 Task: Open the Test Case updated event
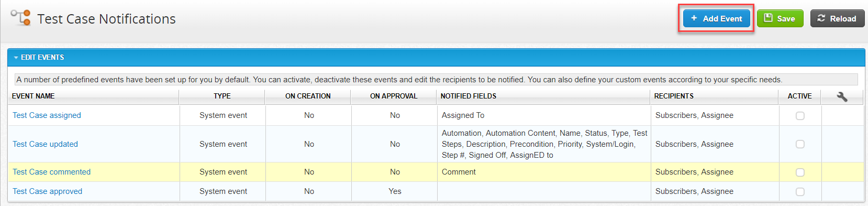pos(45,144)
